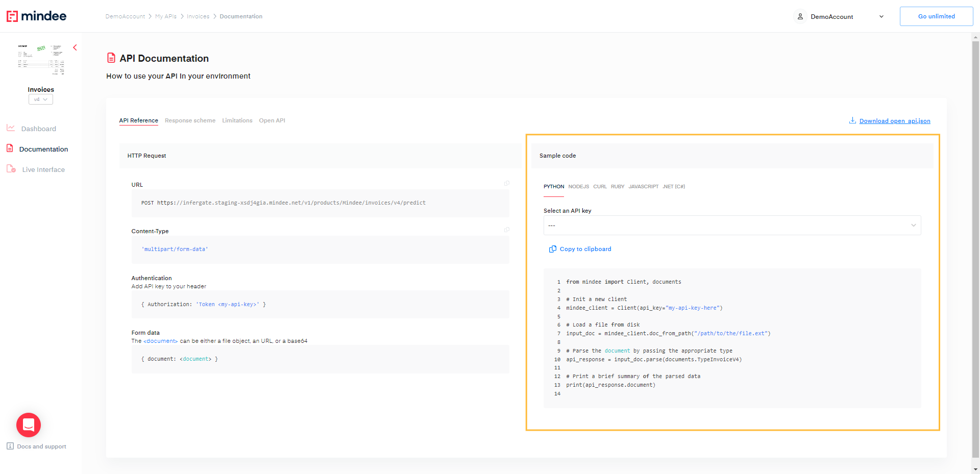Switch to Open API tab

point(272,120)
